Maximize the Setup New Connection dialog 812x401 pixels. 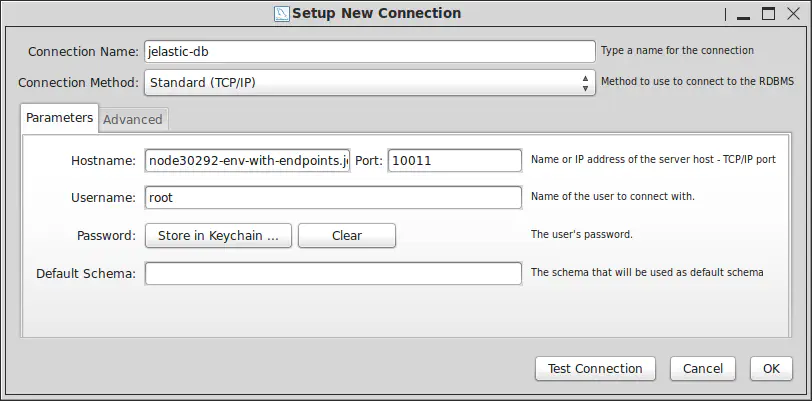768,13
